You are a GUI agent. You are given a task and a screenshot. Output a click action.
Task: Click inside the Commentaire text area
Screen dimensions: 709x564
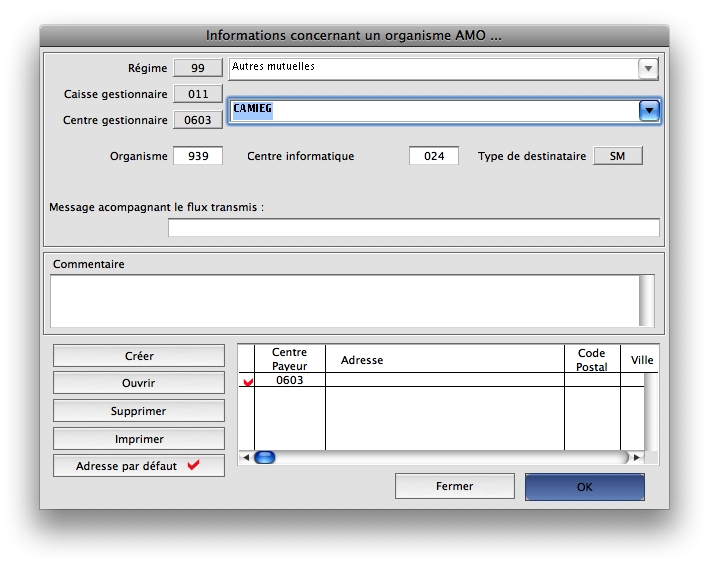(x=345, y=301)
